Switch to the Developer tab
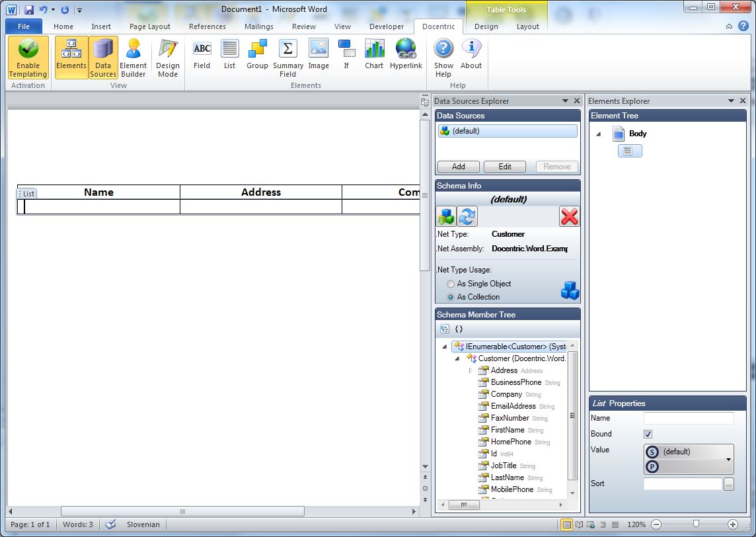756x537 pixels. [386, 26]
